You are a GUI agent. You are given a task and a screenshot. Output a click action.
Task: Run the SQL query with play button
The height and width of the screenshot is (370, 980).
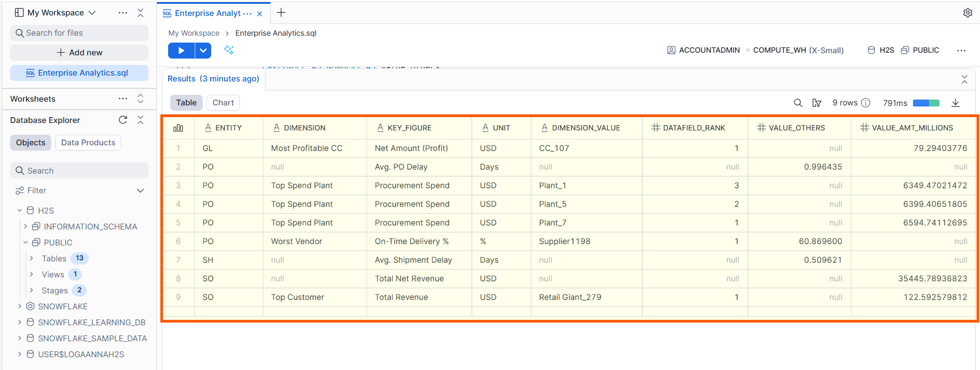181,51
